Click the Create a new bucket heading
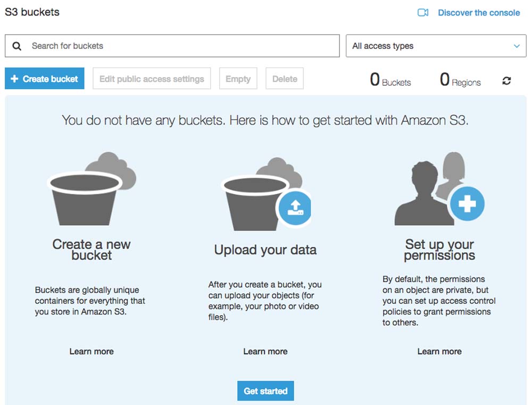 coord(92,250)
